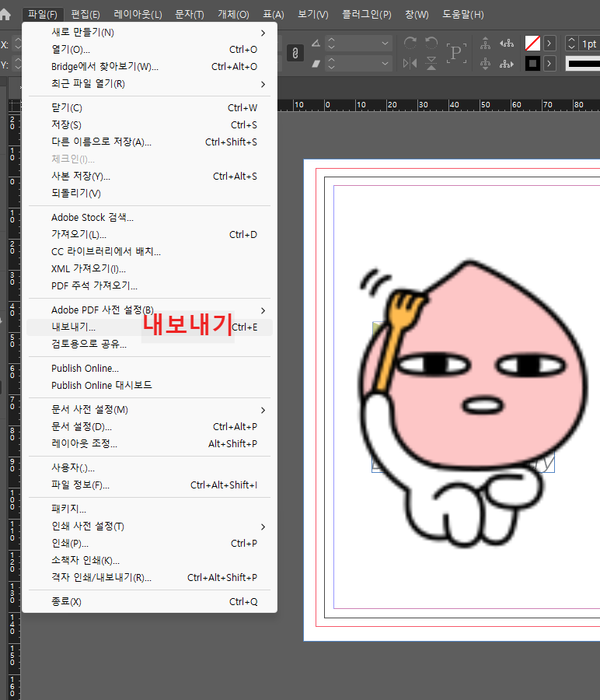Expand 인쇄 사전 설정(T) submenu

[x=149, y=527]
